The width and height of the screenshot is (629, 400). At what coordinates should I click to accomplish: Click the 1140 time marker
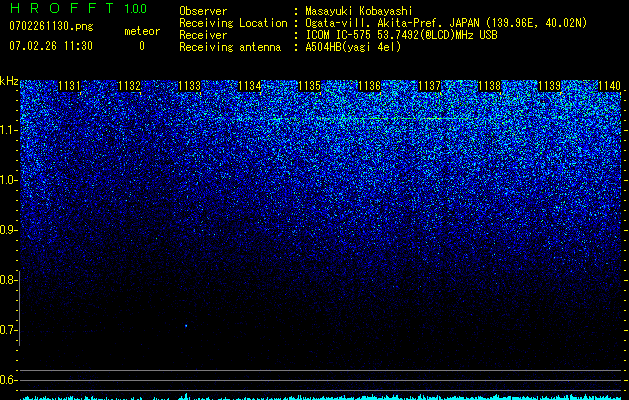click(x=609, y=86)
